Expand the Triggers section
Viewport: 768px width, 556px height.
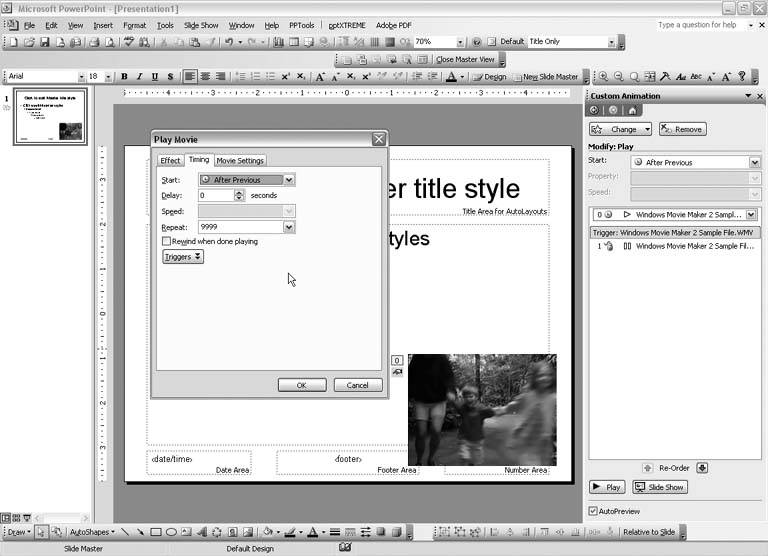(183, 257)
